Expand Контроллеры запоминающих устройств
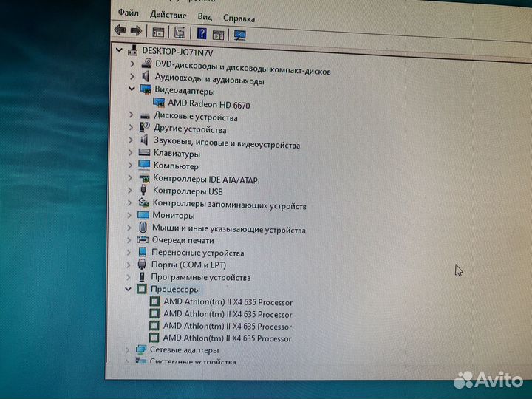 (x=129, y=202)
